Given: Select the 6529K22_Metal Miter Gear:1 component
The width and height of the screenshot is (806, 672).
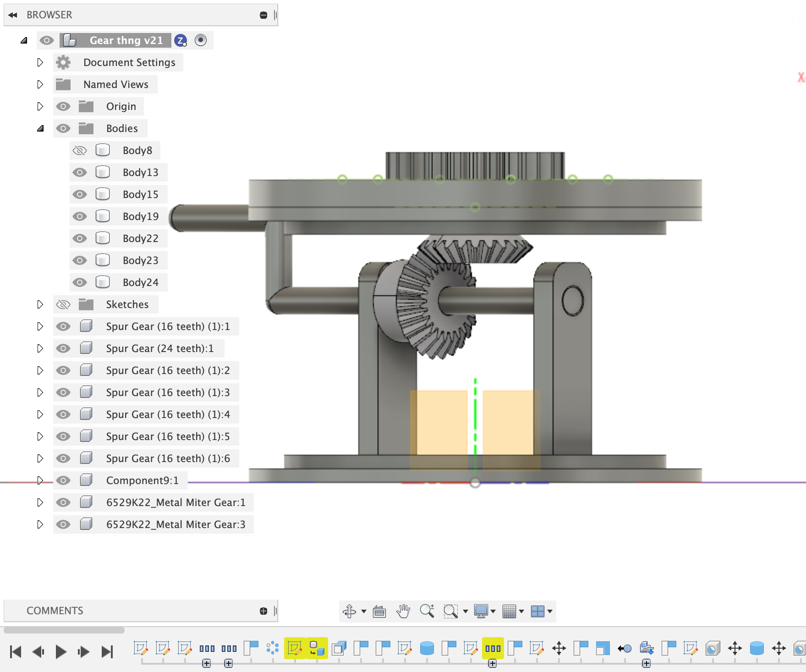Looking at the screenshot, I should click(x=175, y=502).
